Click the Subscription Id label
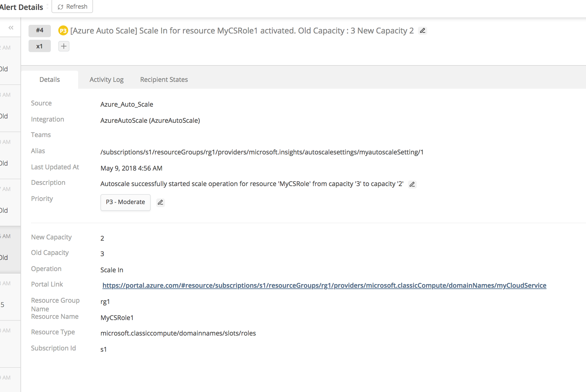The width and height of the screenshot is (586, 392). tap(54, 348)
